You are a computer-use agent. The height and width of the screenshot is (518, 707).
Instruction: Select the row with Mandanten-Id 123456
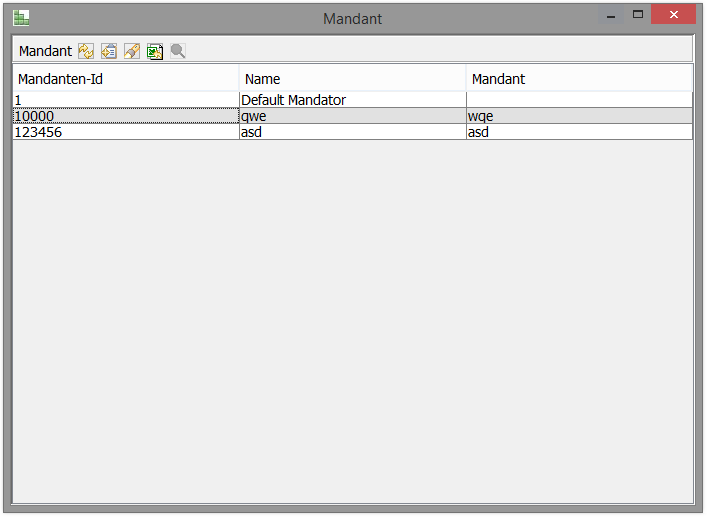(x=125, y=132)
